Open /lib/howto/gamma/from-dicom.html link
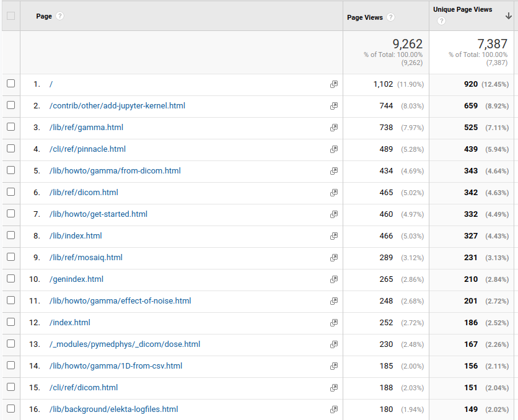Viewport: 518px width, 420px height. [115, 171]
